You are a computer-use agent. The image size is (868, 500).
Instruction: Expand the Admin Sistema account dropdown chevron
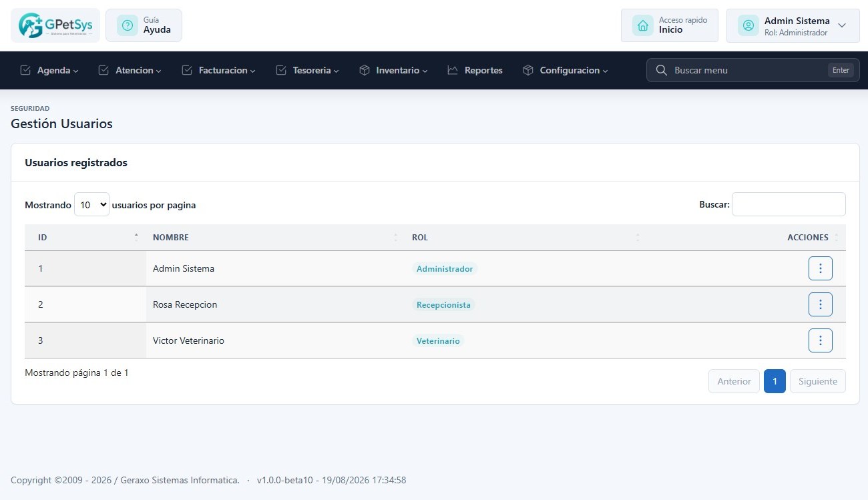(x=842, y=25)
